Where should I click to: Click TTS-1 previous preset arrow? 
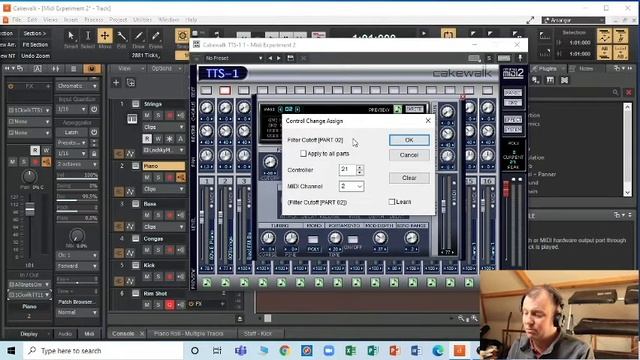270,58
